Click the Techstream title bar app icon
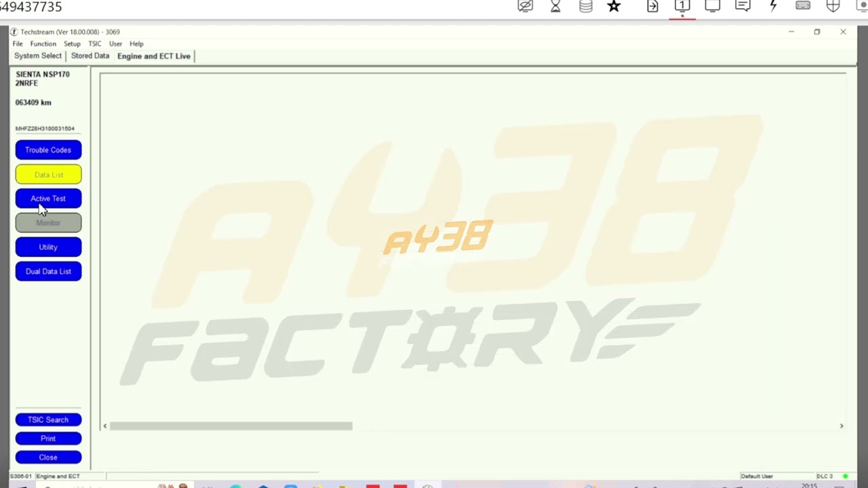 pyautogui.click(x=14, y=32)
